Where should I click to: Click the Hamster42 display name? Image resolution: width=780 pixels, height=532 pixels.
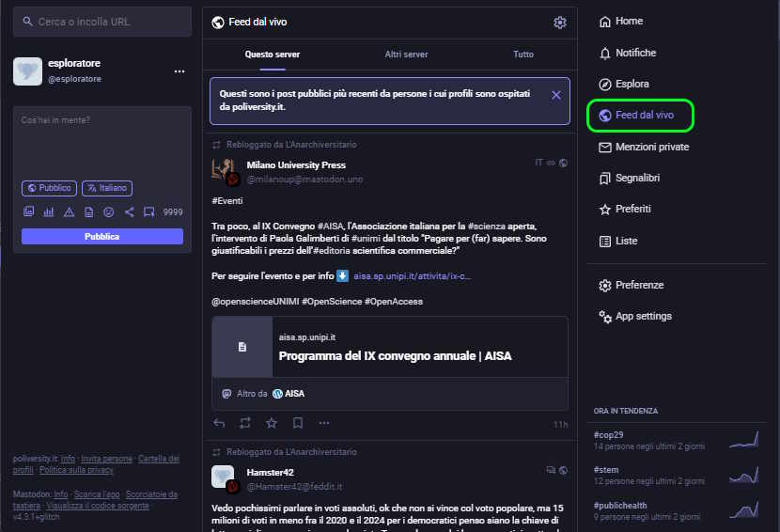pos(270,472)
